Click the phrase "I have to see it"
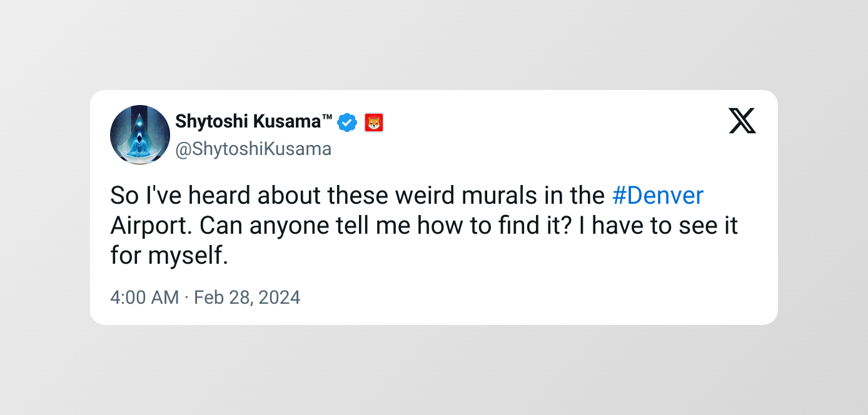 click(659, 226)
